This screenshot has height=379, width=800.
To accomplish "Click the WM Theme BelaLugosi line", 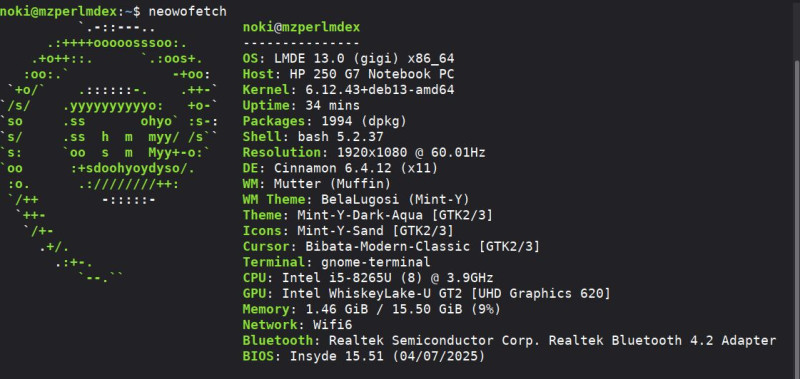I will tap(356, 199).
